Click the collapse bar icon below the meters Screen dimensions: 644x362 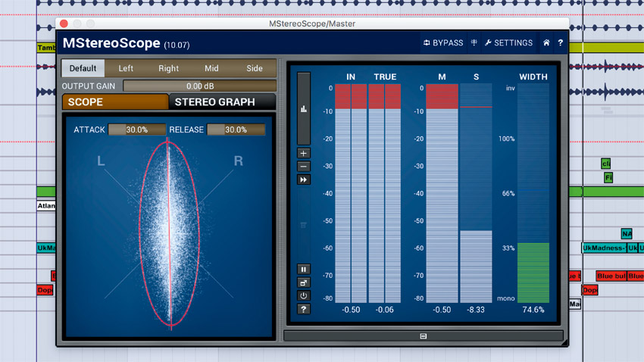(x=424, y=336)
